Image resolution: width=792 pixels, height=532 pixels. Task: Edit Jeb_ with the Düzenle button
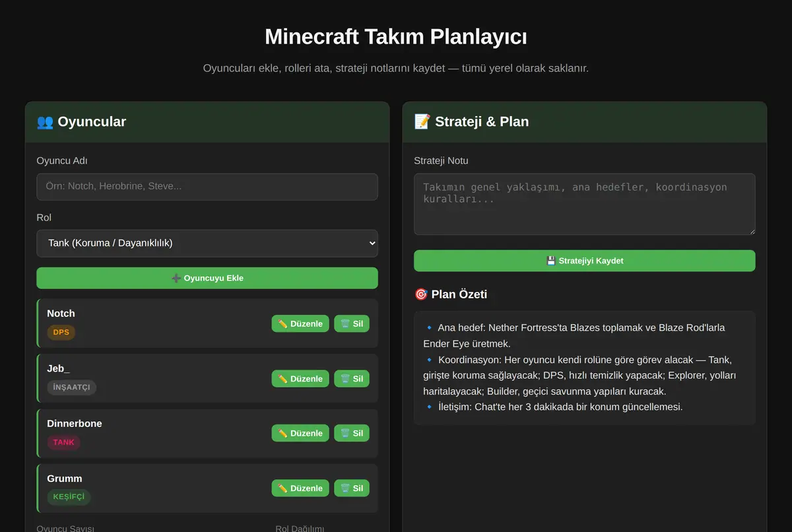300,379
